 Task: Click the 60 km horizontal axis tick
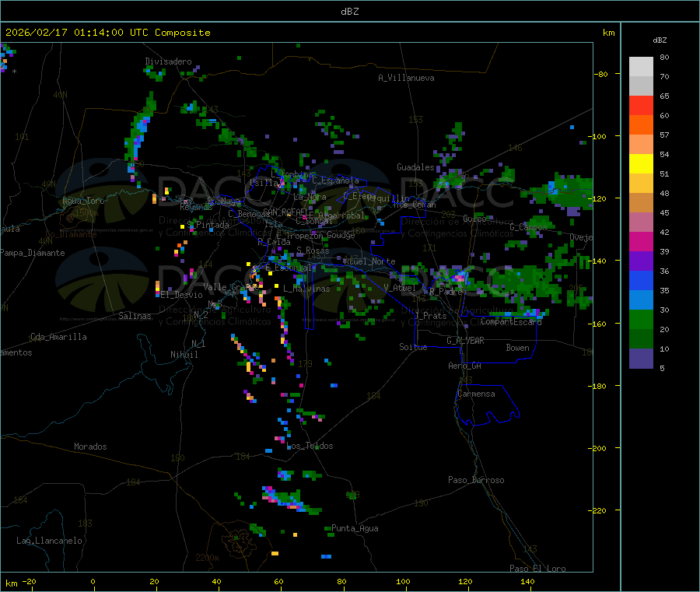coord(278,582)
